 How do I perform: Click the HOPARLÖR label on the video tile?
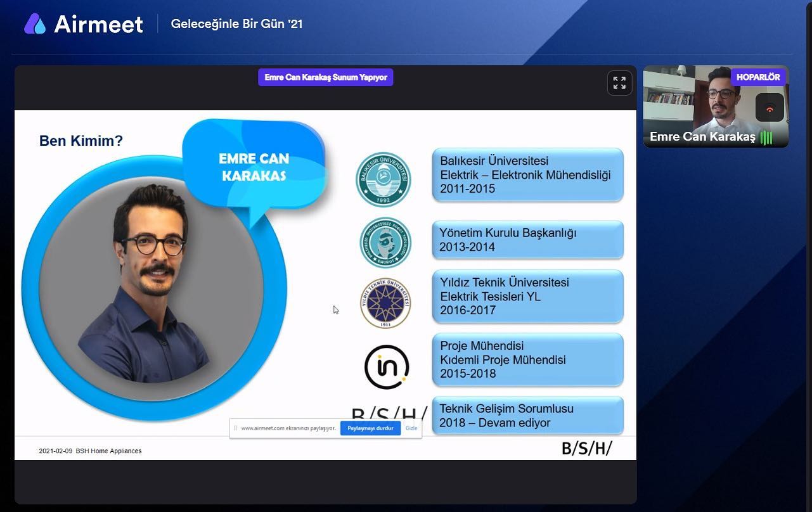758,77
